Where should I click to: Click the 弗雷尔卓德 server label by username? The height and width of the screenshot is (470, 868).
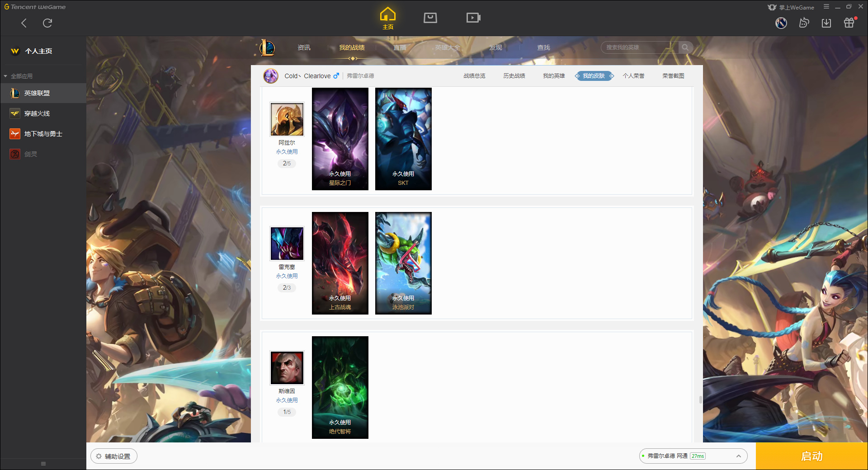[x=360, y=76]
